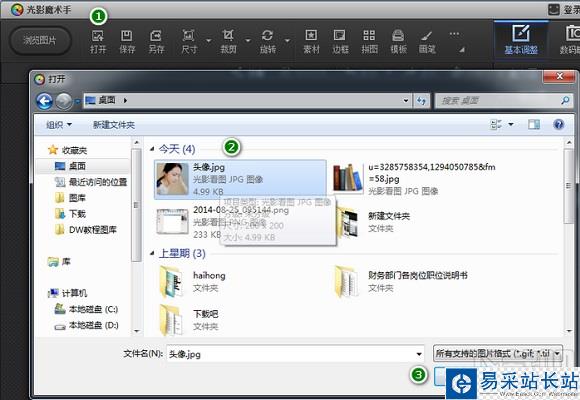Select 下载 in navigation pane
The width and height of the screenshot is (580, 400).
(x=70, y=214)
